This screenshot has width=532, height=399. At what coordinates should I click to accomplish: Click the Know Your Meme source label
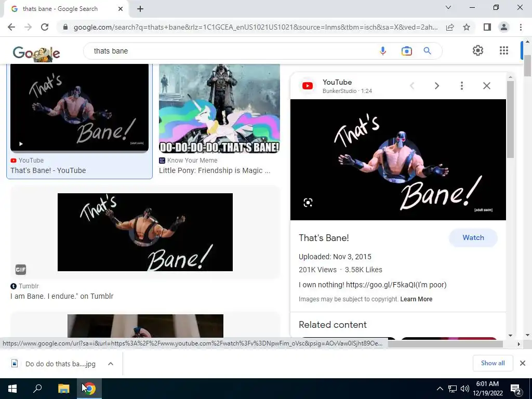[x=192, y=161]
